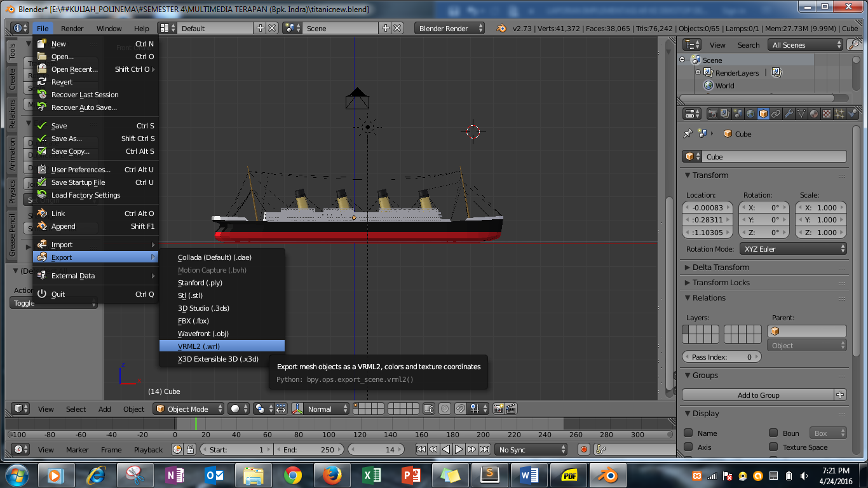Enable the Axis display checkbox
The height and width of the screenshot is (488, 868).
688,447
